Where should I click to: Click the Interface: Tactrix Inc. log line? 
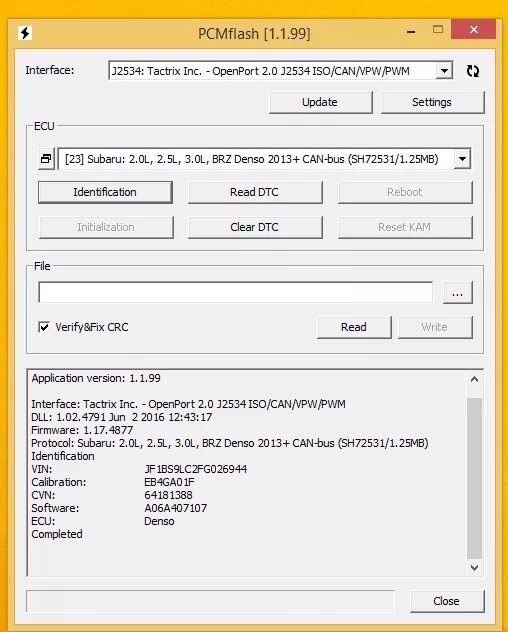188,404
